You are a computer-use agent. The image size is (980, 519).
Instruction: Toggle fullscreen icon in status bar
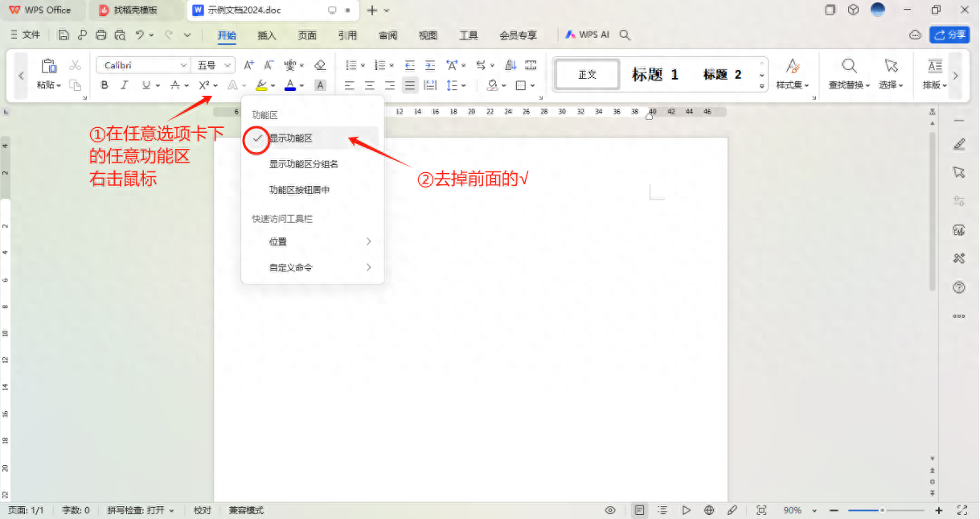tap(962, 510)
